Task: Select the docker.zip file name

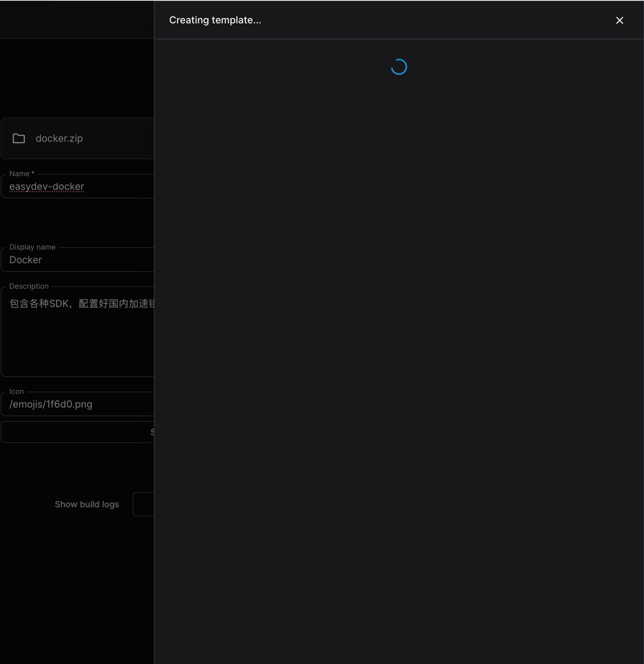Action: (x=59, y=138)
